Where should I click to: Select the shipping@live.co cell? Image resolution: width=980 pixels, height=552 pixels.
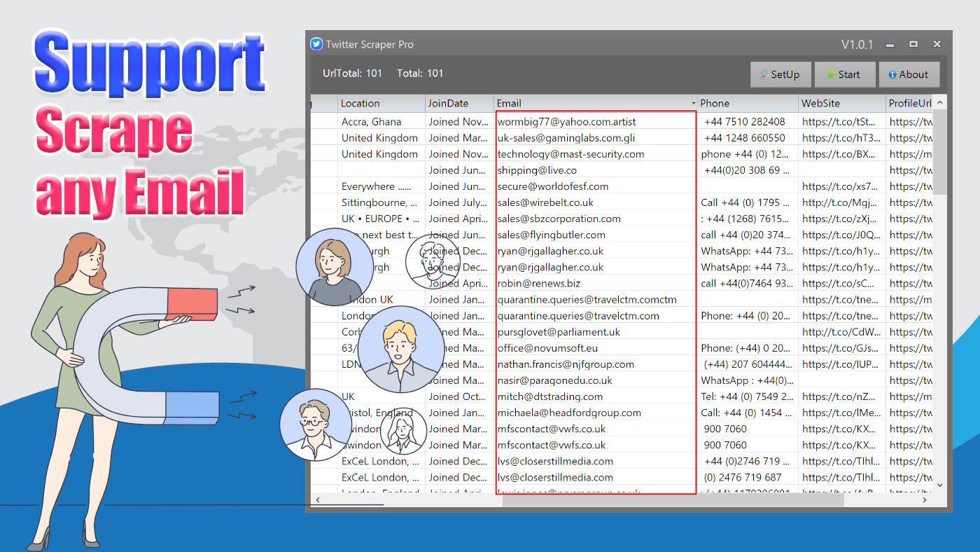click(x=596, y=170)
